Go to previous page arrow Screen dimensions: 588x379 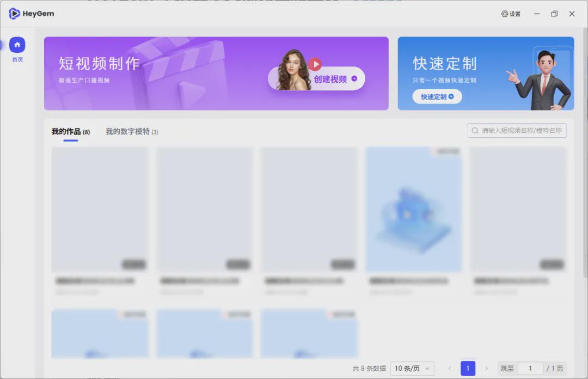click(x=450, y=369)
